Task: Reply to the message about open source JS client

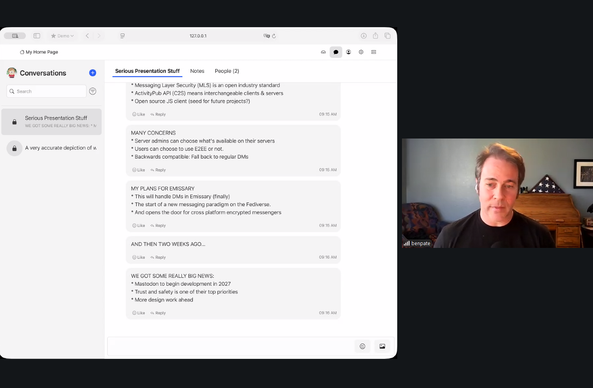Action: pyautogui.click(x=158, y=114)
